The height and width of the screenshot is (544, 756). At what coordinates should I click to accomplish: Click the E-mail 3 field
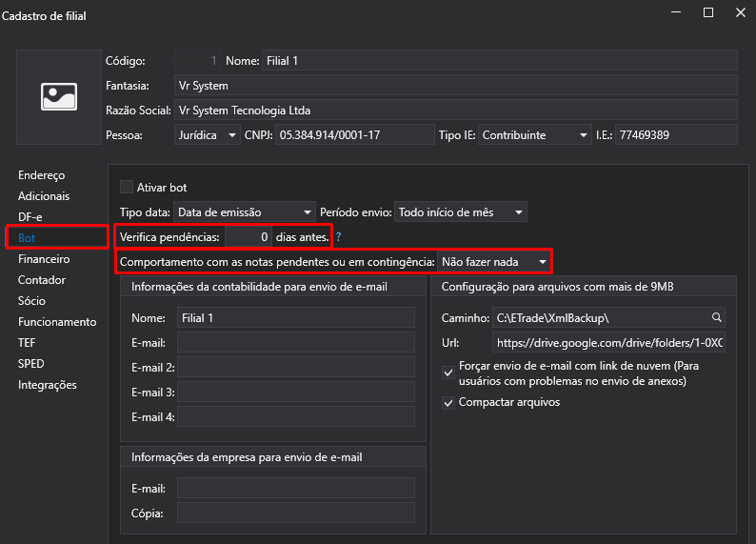coord(296,393)
